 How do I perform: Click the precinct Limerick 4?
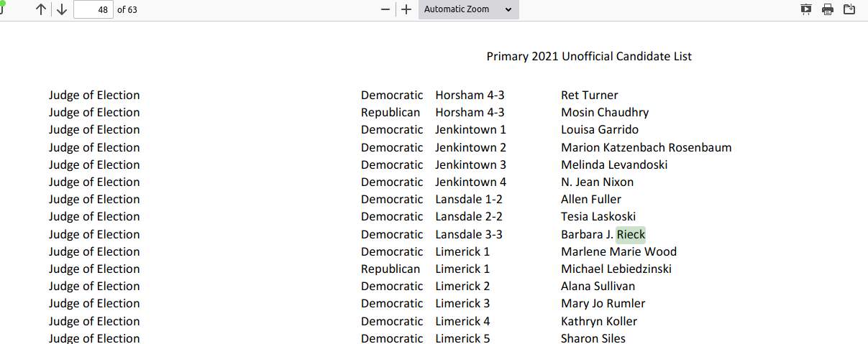[462, 321]
